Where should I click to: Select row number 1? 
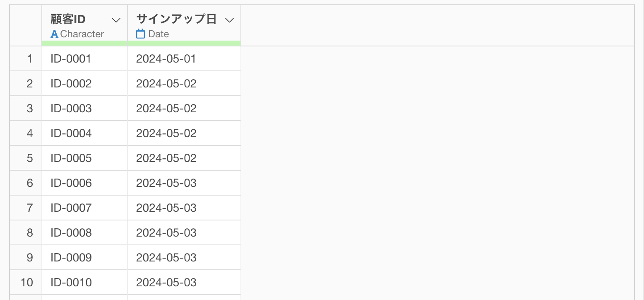(x=29, y=59)
